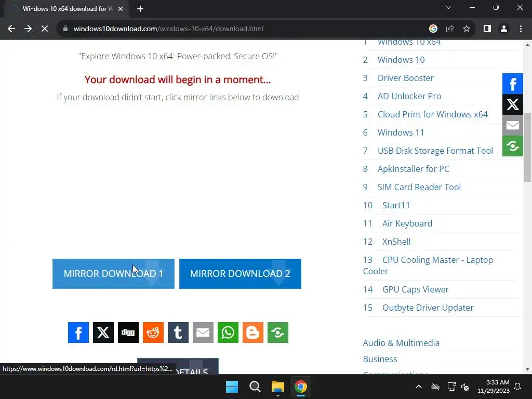Viewport: 532px width, 399px height.
Task: Click email icon in right floating sidebar
Action: point(513,125)
